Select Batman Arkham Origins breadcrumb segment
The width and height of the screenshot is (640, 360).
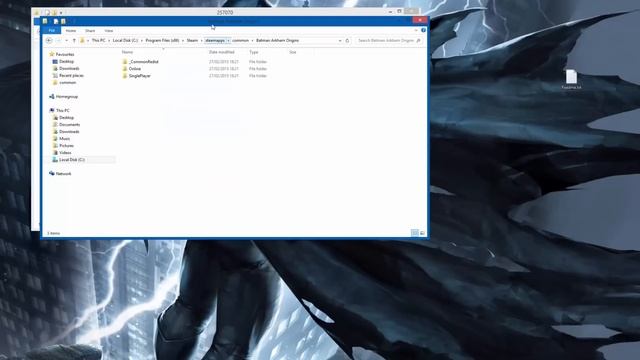[x=278, y=40]
